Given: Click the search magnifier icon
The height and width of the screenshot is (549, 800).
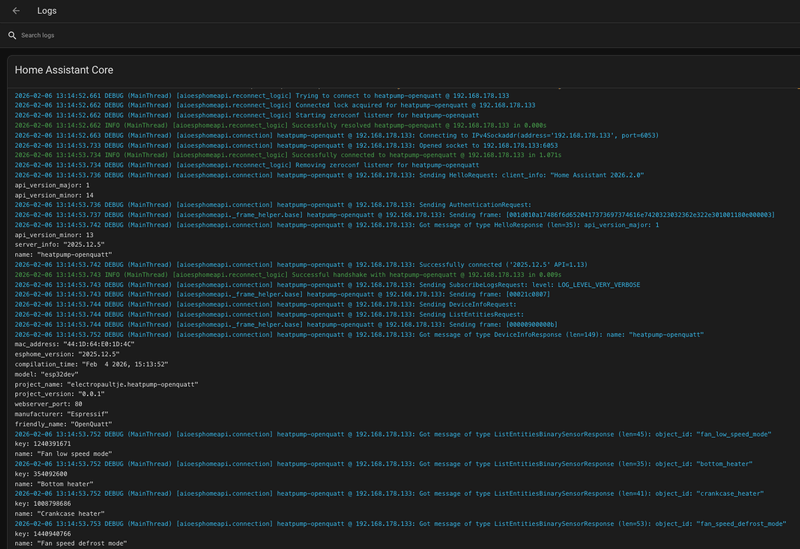Looking at the screenshot, I should (x=13, y=36).
